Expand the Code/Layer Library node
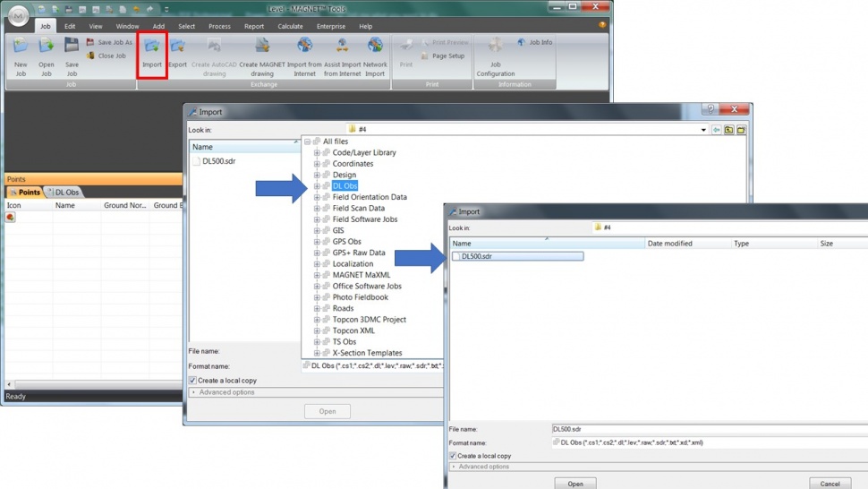 click(x=317, y=153)
